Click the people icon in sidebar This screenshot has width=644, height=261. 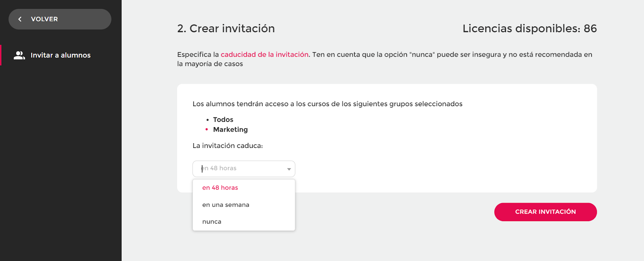tap(19, 55)
